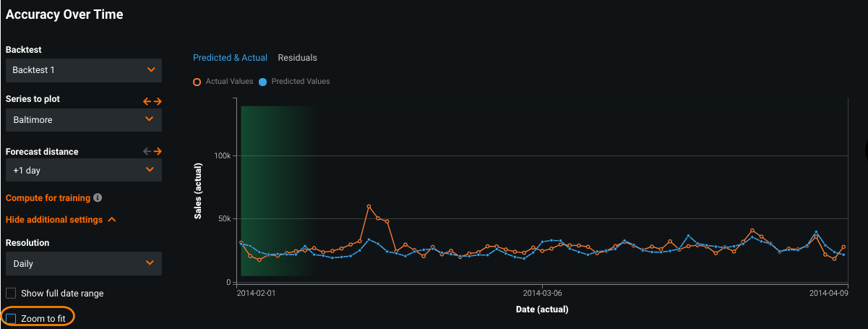Image resolution: width=868 pixels, height=329 pixels.
Task: Click the greyed previous forecast distance arrow
Action: [147, 152]
